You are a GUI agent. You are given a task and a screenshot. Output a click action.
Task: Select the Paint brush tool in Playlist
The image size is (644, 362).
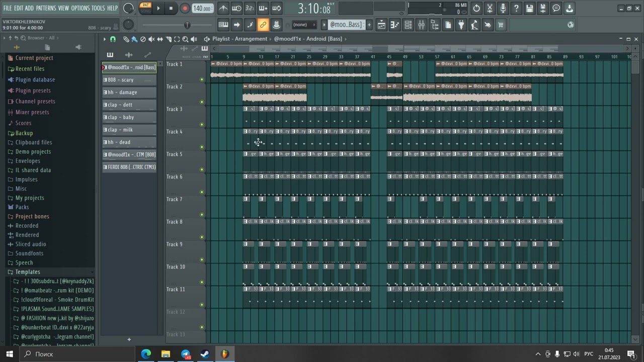[134, 39]
